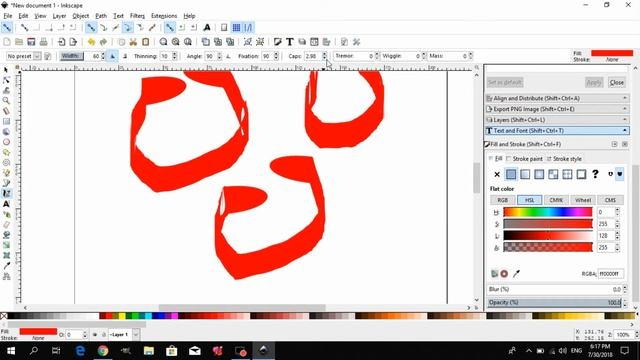Select the Dropper tool in left toolbox
The height and width of the screenshot is (360, 640).
pos(6,266)
